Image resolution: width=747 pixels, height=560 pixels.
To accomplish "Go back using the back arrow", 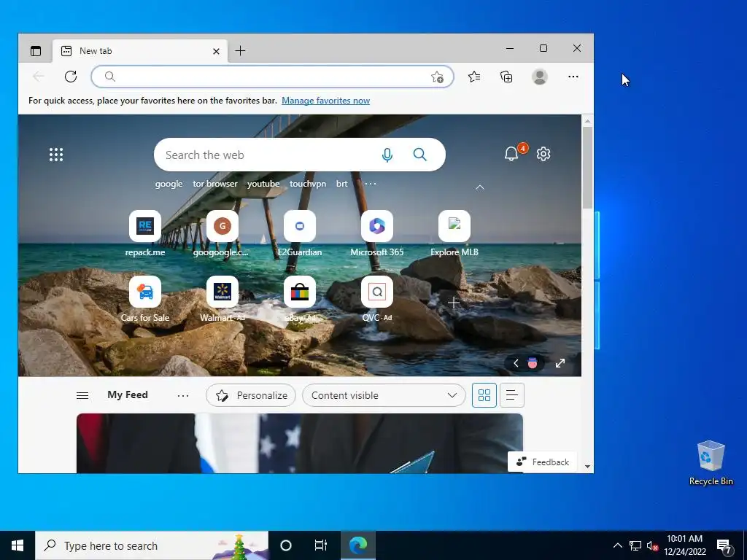I will point(39,77).
